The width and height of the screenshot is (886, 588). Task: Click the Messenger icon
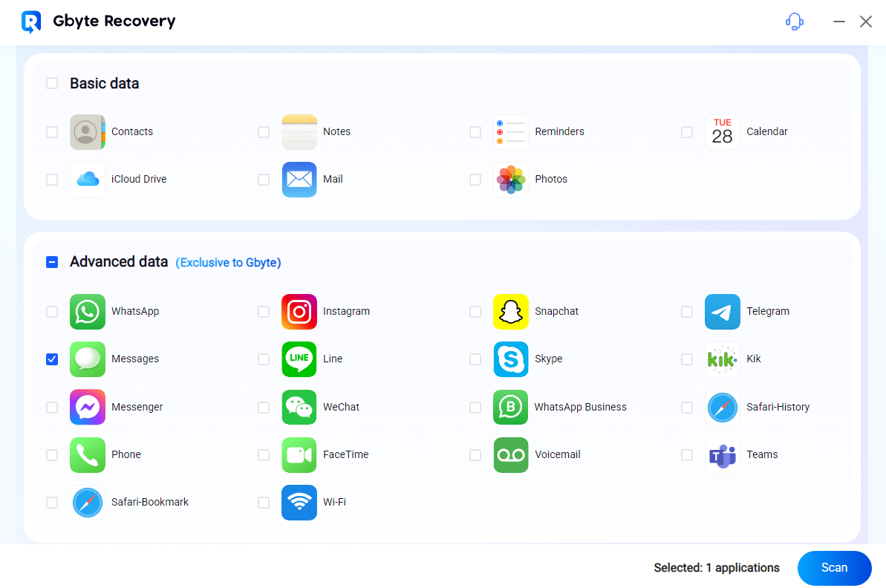(88, 407)
